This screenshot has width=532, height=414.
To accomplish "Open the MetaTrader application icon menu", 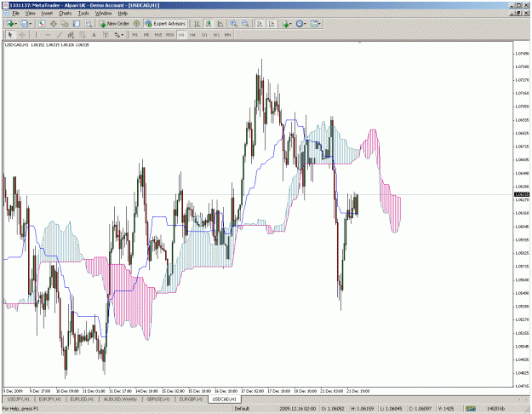I will click(x=6, y=5).
